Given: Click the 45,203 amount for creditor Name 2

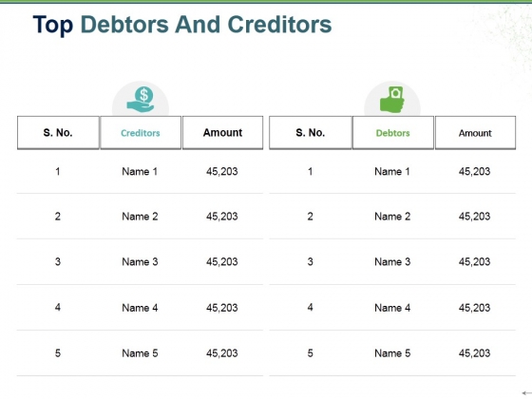Looking at the screenshot, I should [222, 217].
